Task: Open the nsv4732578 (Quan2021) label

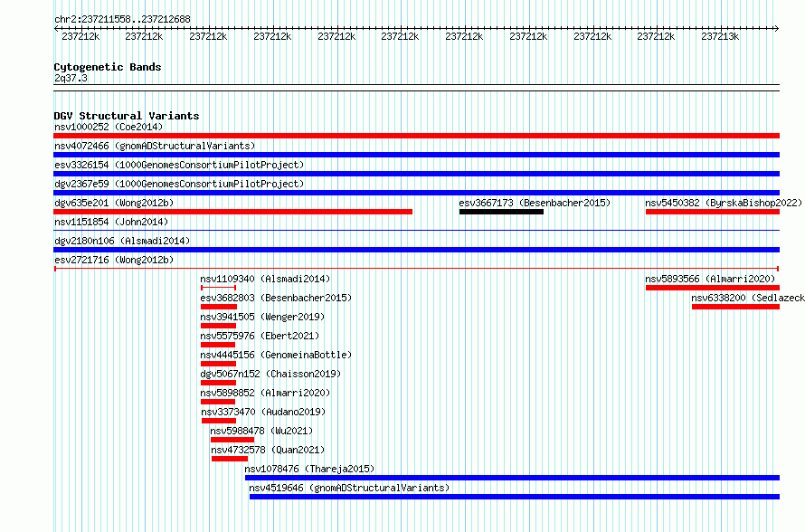Action: (x=268, y=450)
